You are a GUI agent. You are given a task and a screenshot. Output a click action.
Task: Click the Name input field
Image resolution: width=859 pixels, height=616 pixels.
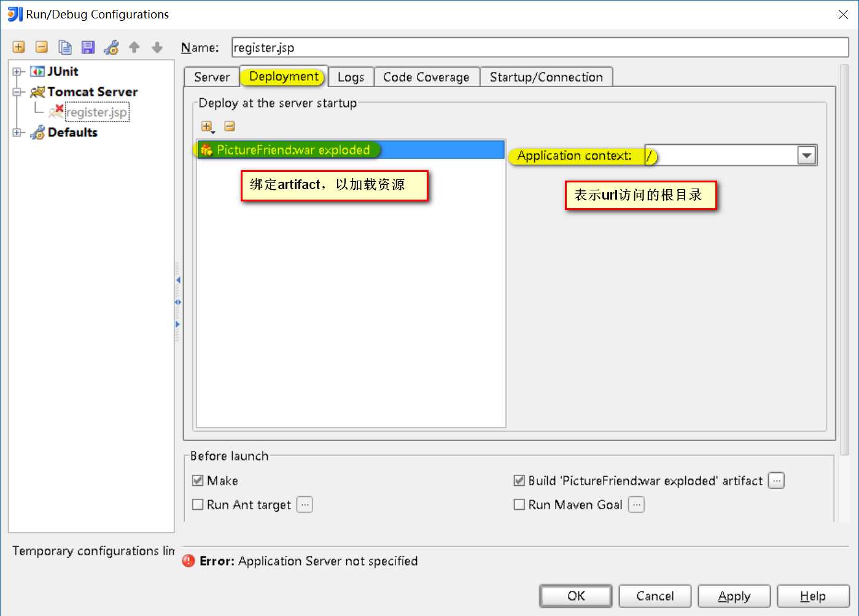540,47
